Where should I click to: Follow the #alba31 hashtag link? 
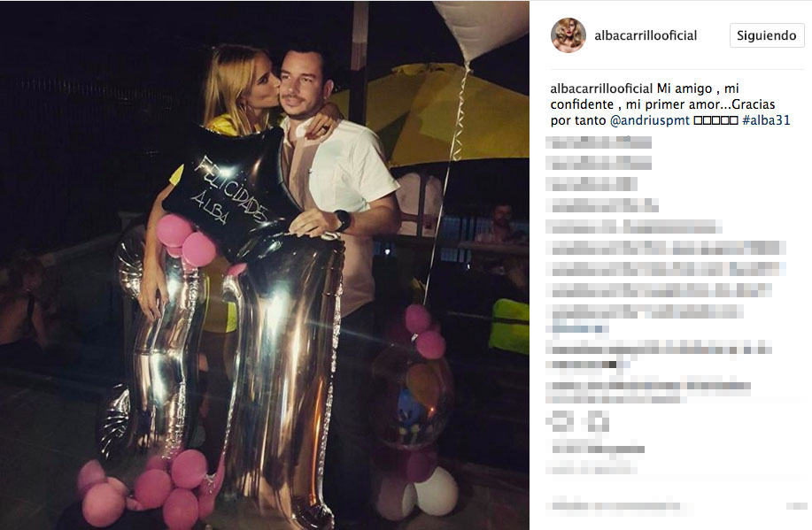pos(766,120)
